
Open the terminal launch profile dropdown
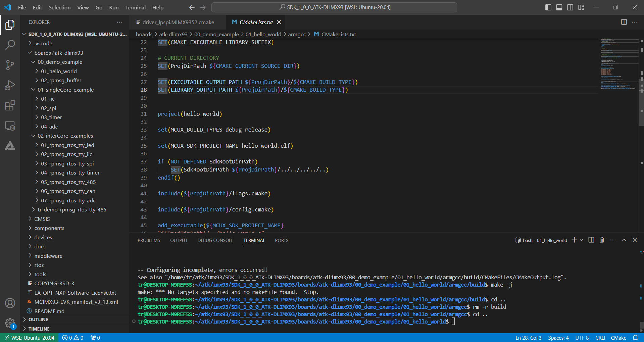click(581, 240)
